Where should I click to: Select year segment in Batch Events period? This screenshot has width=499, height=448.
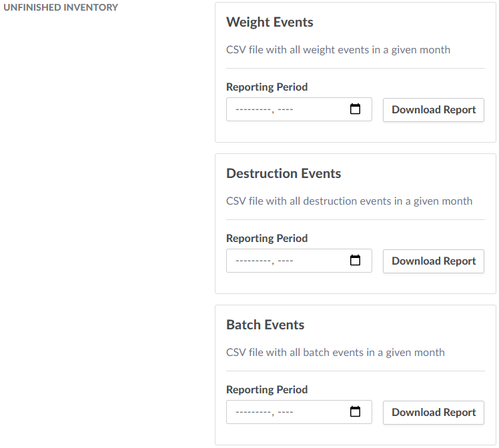point(285,412)
